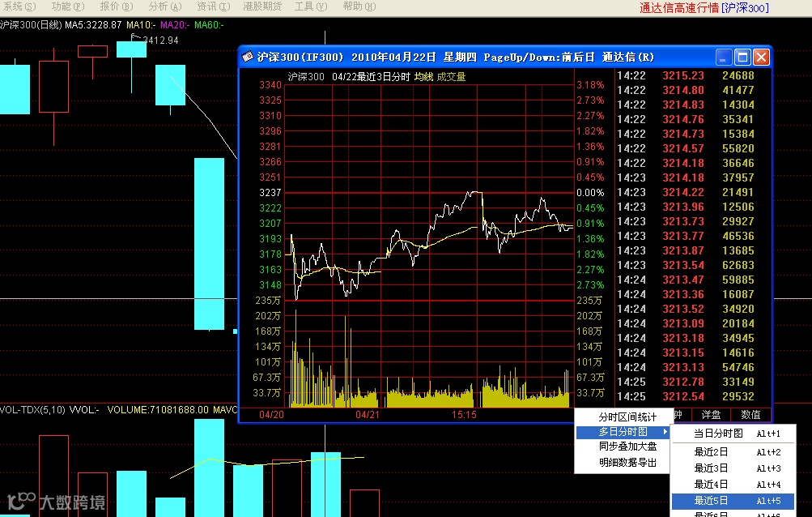This screenshot has width=812, height=517.
Task: Select 最近3日 in the submenu
Action: coord(733,468)
